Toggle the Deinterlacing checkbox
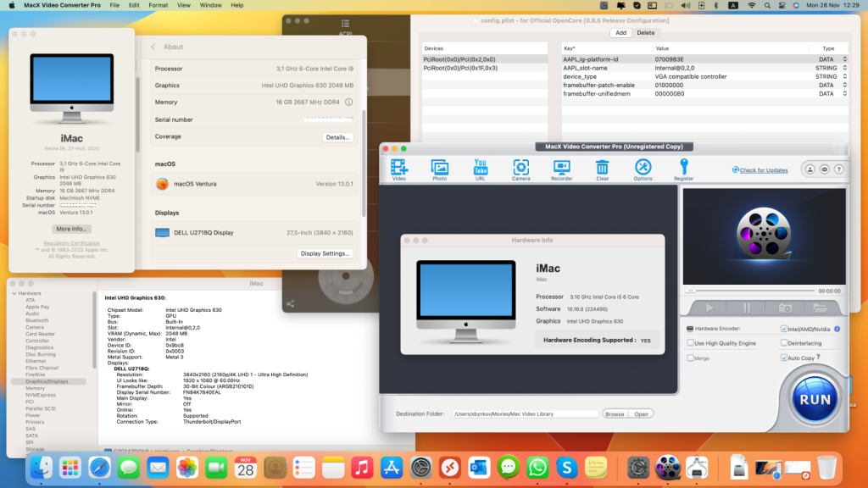 click(x=784, y=343)
